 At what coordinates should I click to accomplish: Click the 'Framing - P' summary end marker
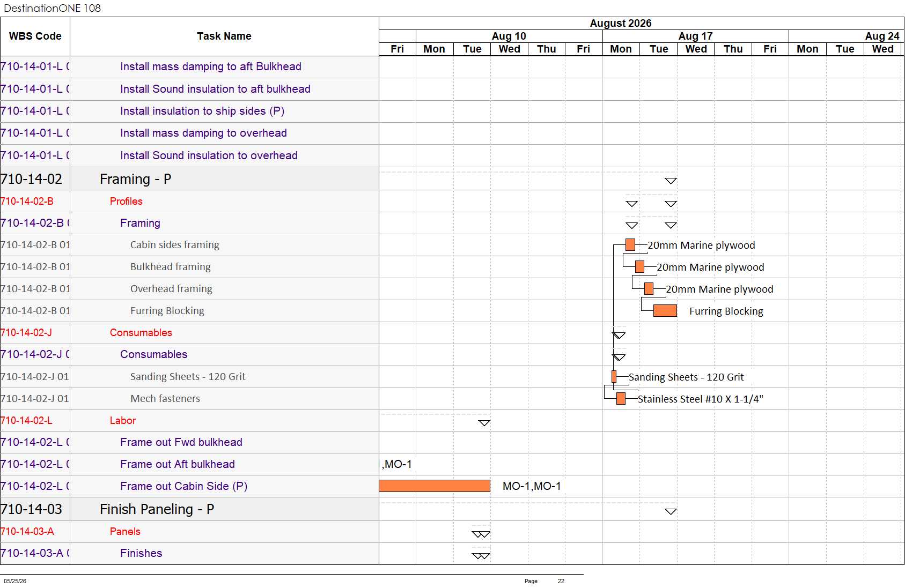click(x=671, y=181)
